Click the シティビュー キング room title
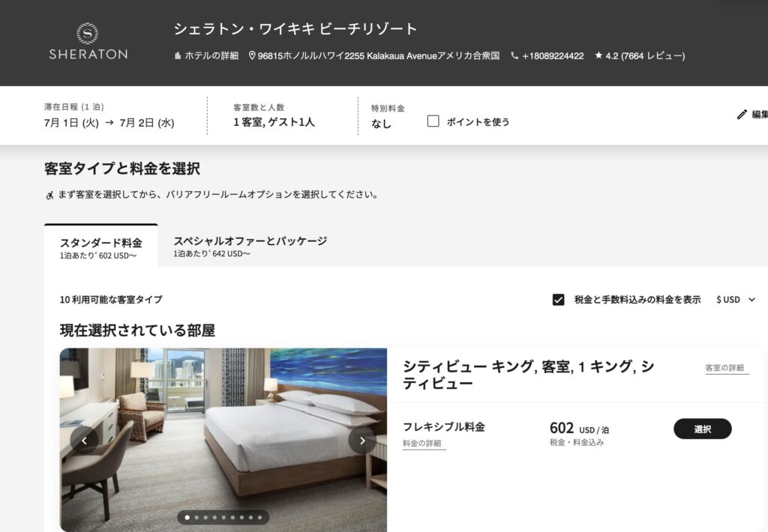768x532 pixels. pos(529,375)
